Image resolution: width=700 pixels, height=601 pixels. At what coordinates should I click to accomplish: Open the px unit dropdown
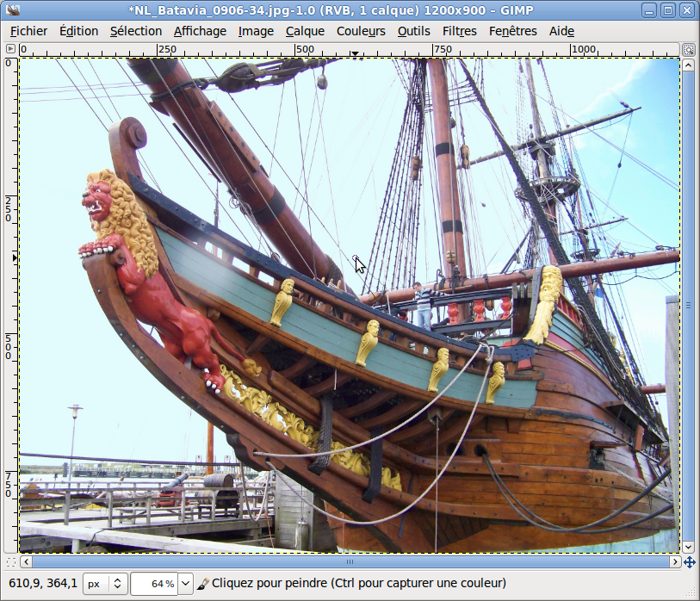[x=105, y=584]
